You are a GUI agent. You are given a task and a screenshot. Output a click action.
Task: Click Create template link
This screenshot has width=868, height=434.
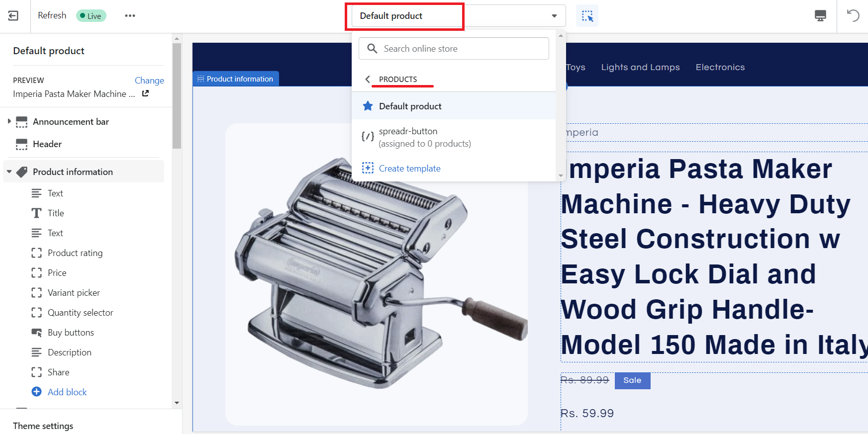pyautogui.click(x=409, y=169)
